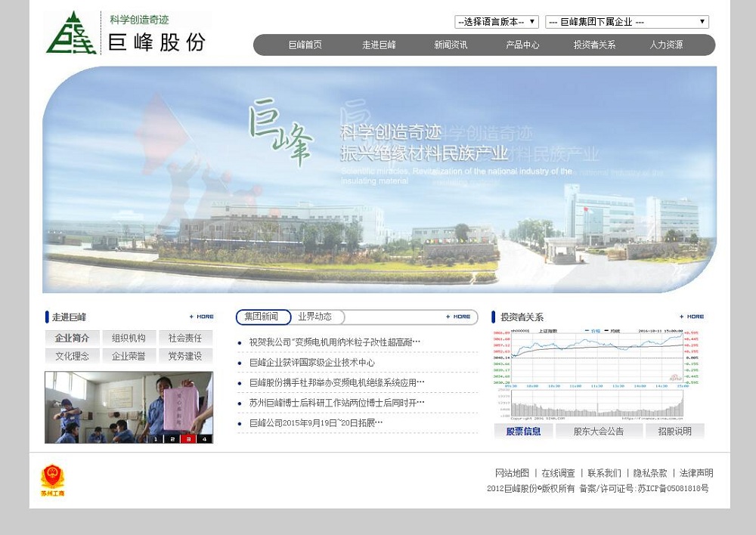
Task: Click the 社会责任 button
Action: coord(185,338)
